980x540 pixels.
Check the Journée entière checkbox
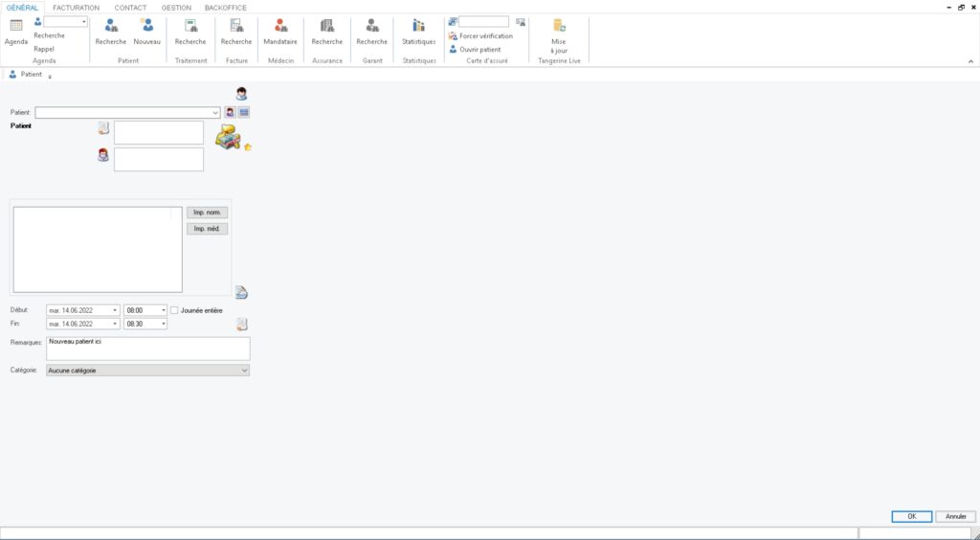[174, 310]
